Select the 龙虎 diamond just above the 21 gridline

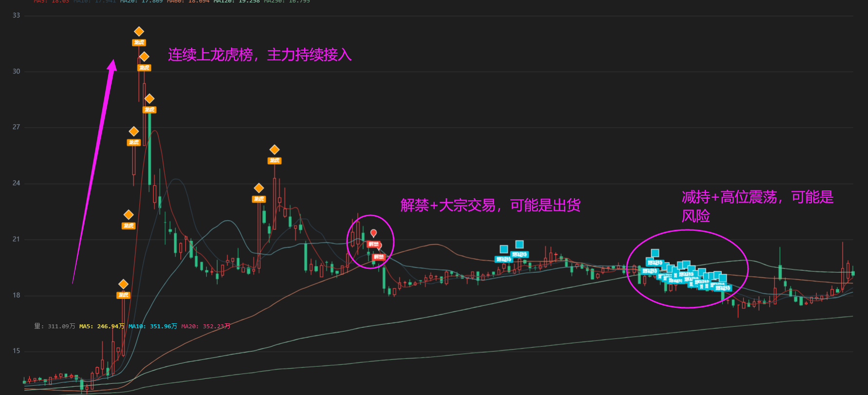128,215
